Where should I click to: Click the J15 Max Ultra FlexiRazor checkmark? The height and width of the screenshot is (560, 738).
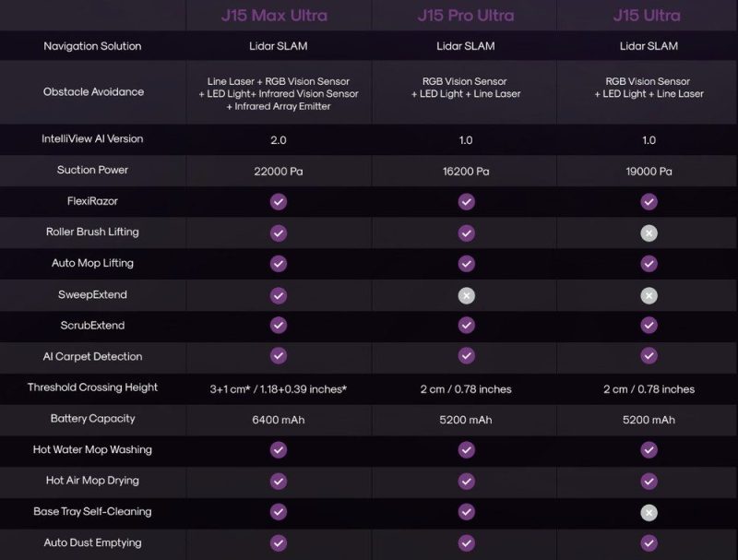[x=279, y=202]
